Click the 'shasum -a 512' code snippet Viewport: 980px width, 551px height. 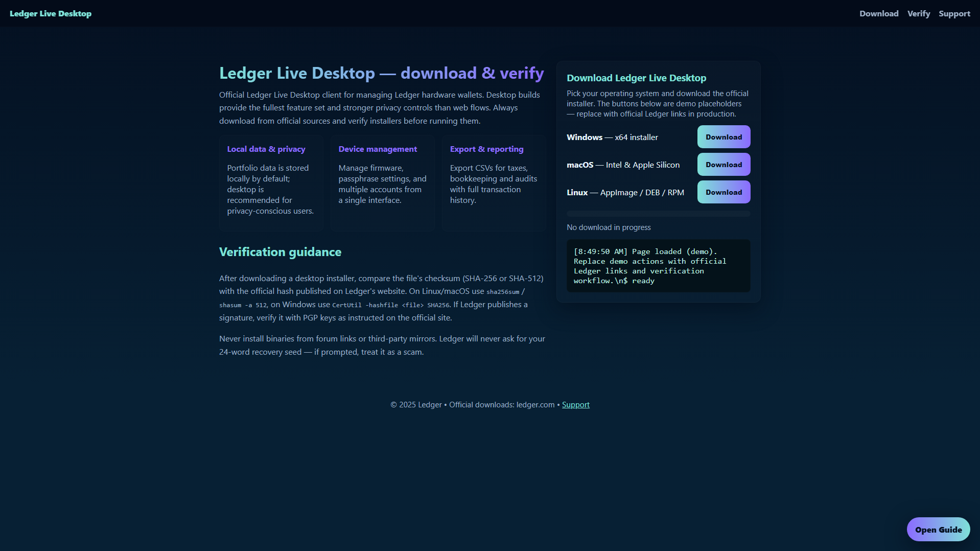243,305
